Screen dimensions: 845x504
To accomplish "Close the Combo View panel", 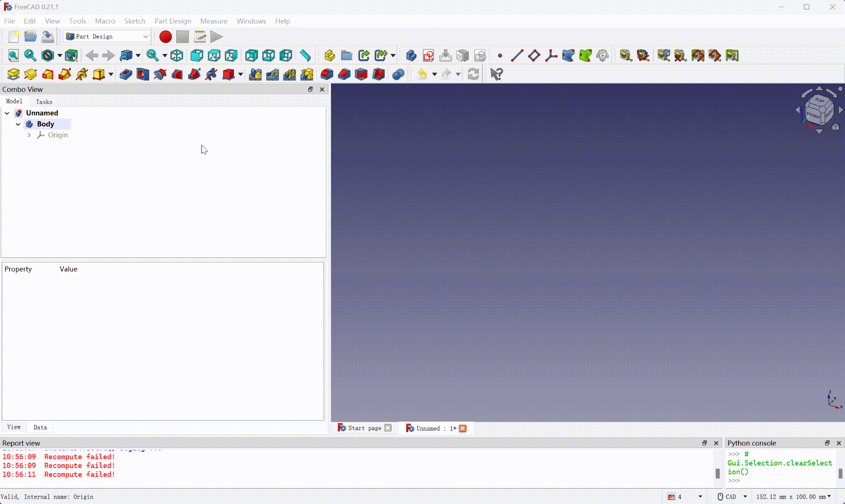I will (x=322, y=89).
